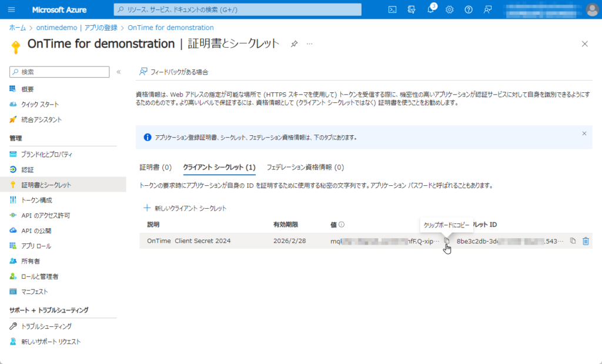The height and width of the screenshot is (364, 602).
Task: Click the ホーム breadcrumb link
Action: (x=17, y=28)
